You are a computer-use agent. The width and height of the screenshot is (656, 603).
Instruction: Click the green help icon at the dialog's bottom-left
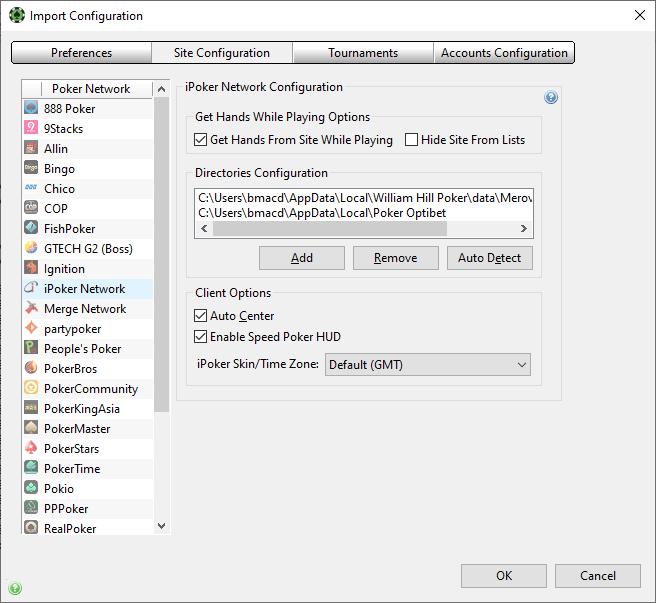point(15,588)
